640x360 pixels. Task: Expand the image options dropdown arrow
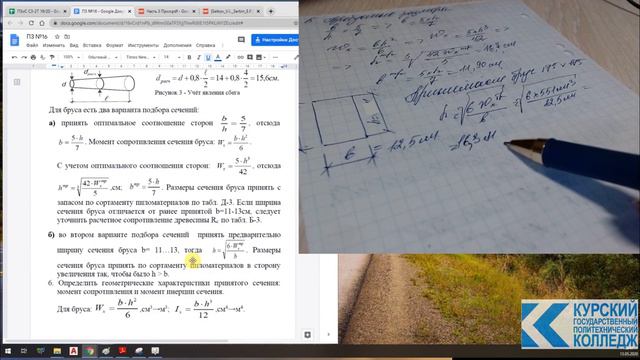click(264, 58)
